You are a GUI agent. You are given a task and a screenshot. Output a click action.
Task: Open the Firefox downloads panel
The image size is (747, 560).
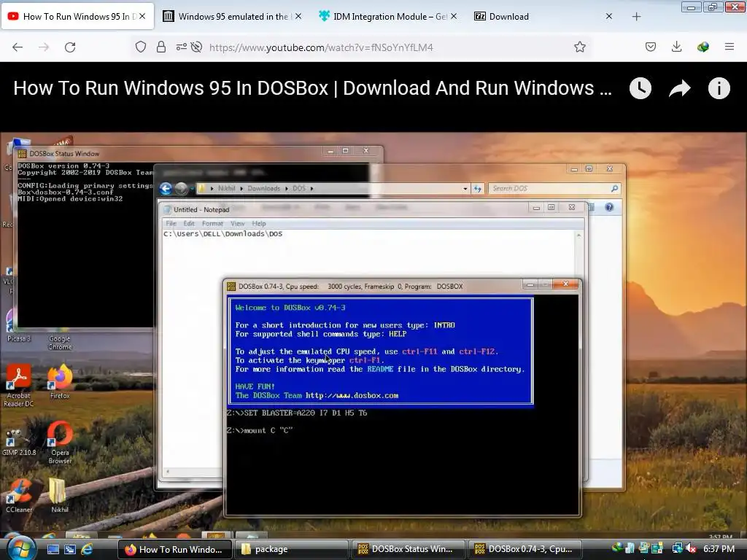click(x=676, y=47)
